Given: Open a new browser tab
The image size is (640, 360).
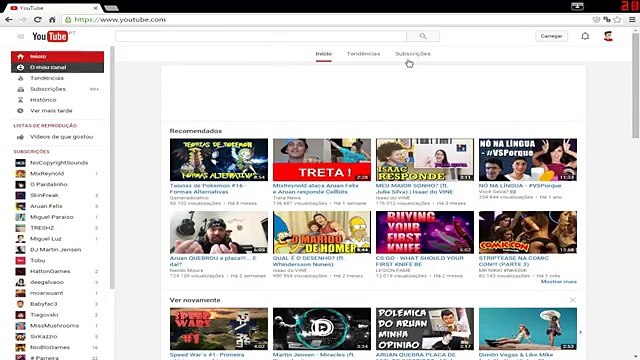Looking at the screenshot, I should click(x=111, y=8).
